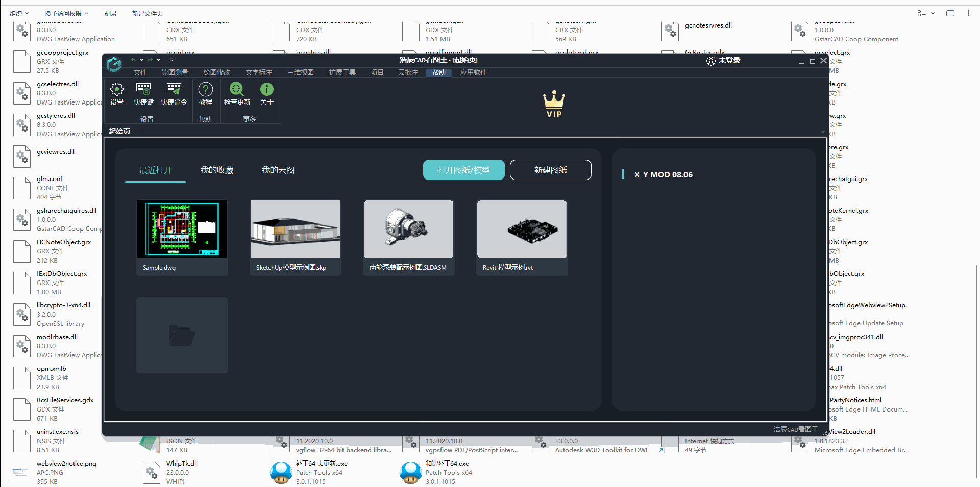The height and width of the screenshot is (487, 980).
Task: Select the 补丁64 去更新.exe mushroom icon
Action: coord(281,473)
